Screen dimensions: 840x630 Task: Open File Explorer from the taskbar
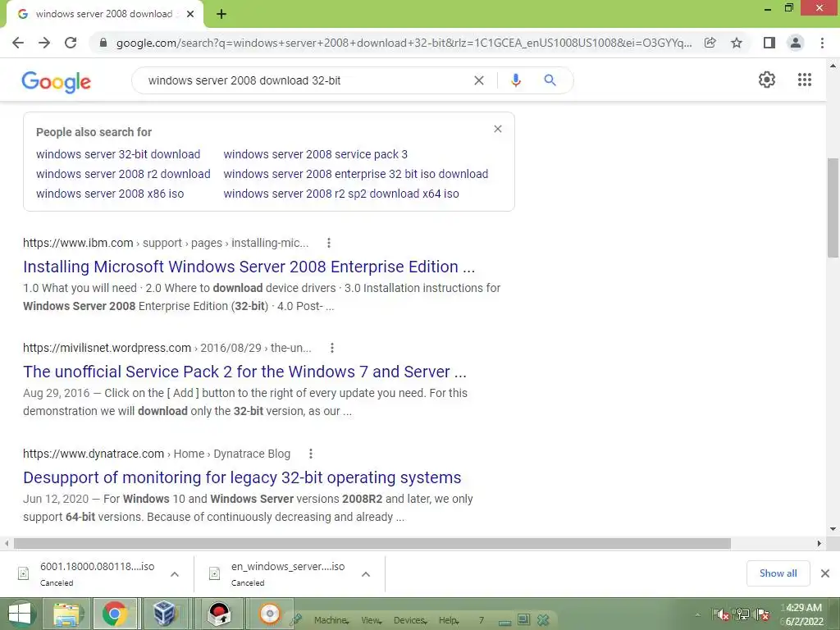[67, 614]
